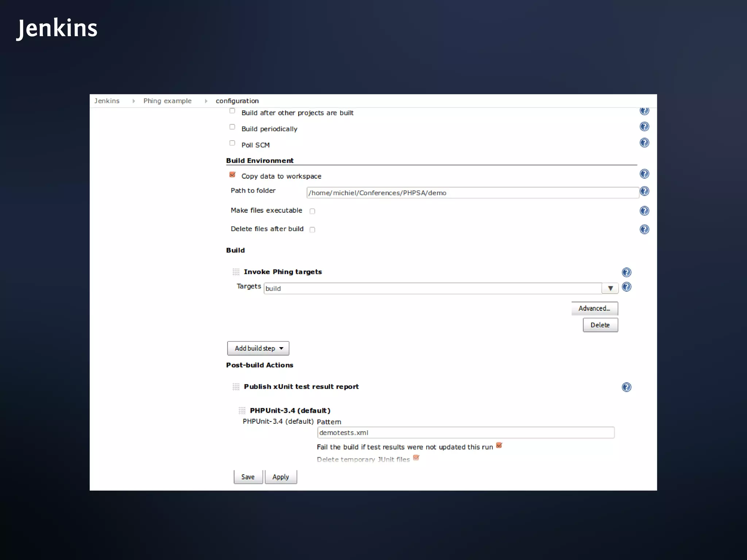Screen dimensions: 747x560
Task: Open help for Delete files after build
Action: (644, 229)
